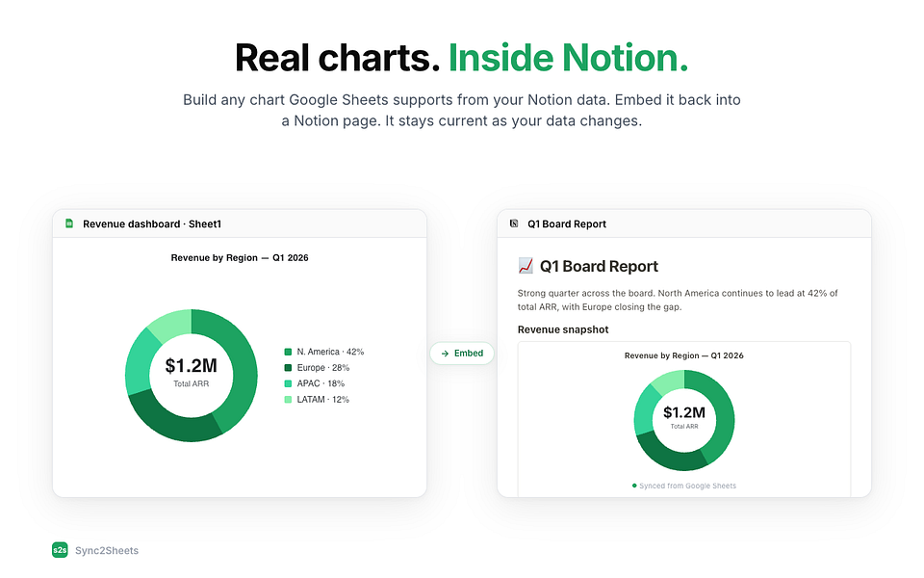Click the chart emoji next to the Q1 Board Report heading
Viewport: 924px width, 578px height.
526,266
